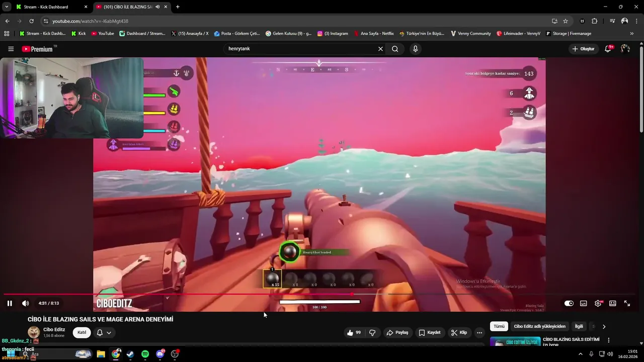Open YouTube account avatar menu
644x362 pixels.
(x=625, y=49)
